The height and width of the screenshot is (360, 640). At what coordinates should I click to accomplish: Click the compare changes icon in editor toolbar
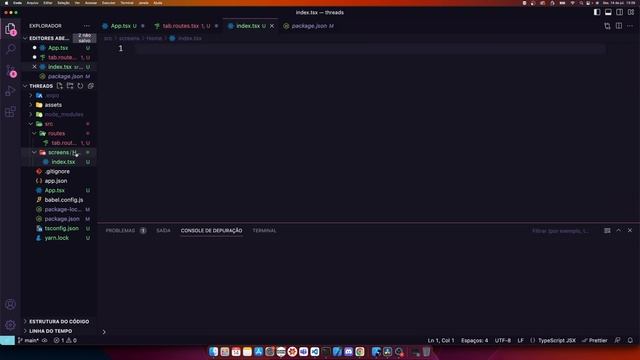click(607, 26)
